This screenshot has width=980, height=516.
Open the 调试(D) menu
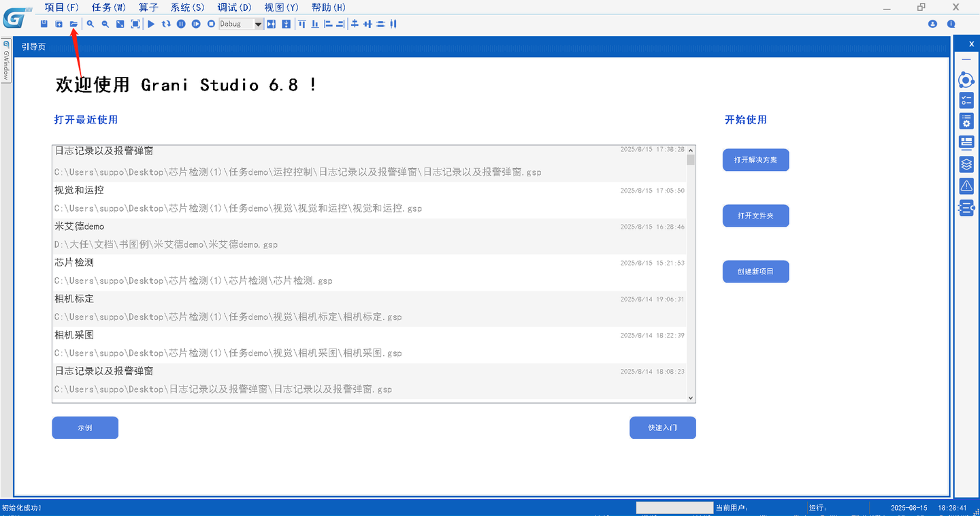pyautogui.click(x=234, y=7)
